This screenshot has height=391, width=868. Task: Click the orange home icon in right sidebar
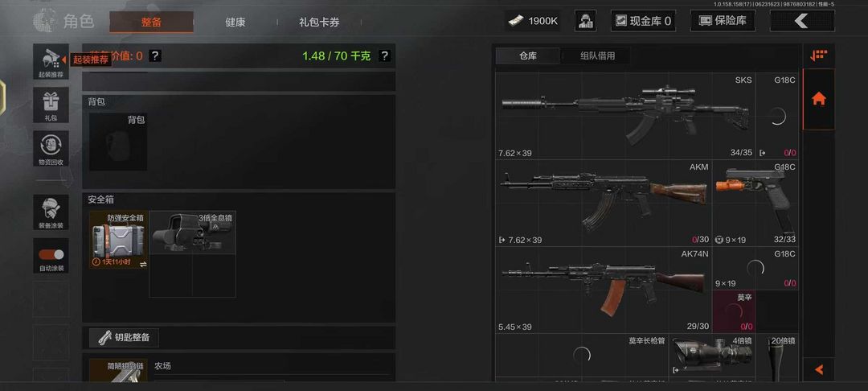(818, 99)
